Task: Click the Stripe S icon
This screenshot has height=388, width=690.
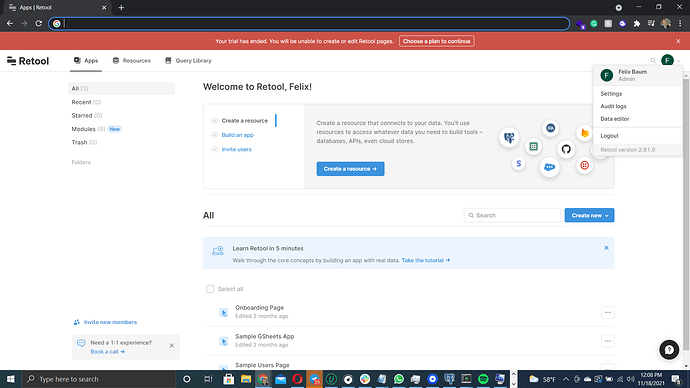Action: (519, 164)
